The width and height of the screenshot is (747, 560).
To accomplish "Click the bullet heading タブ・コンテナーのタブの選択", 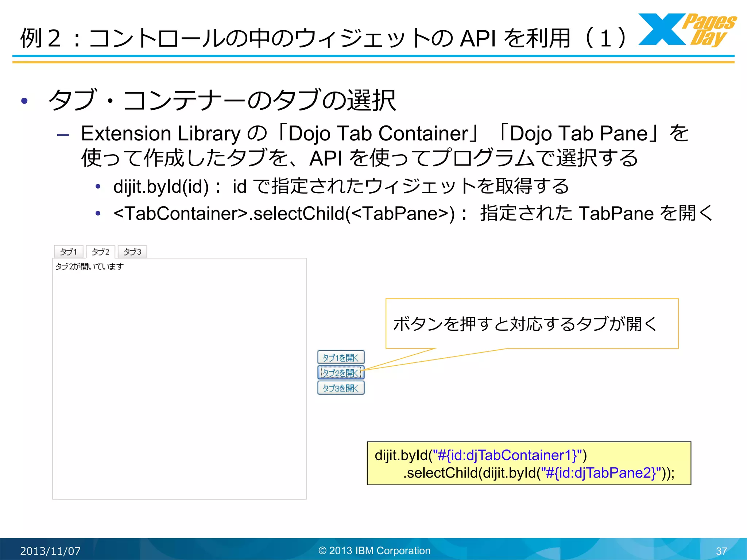I will (x=222, y=100).
